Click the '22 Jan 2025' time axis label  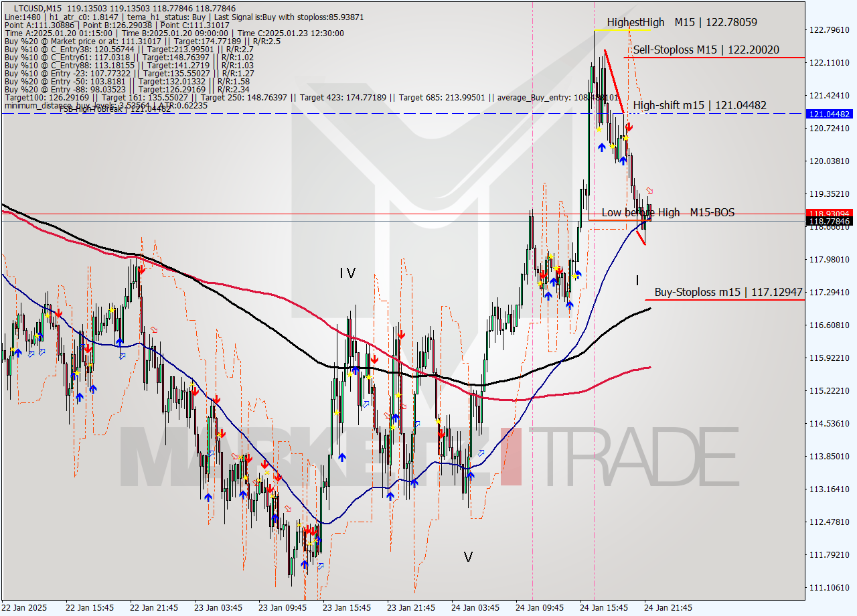(24, 607)
